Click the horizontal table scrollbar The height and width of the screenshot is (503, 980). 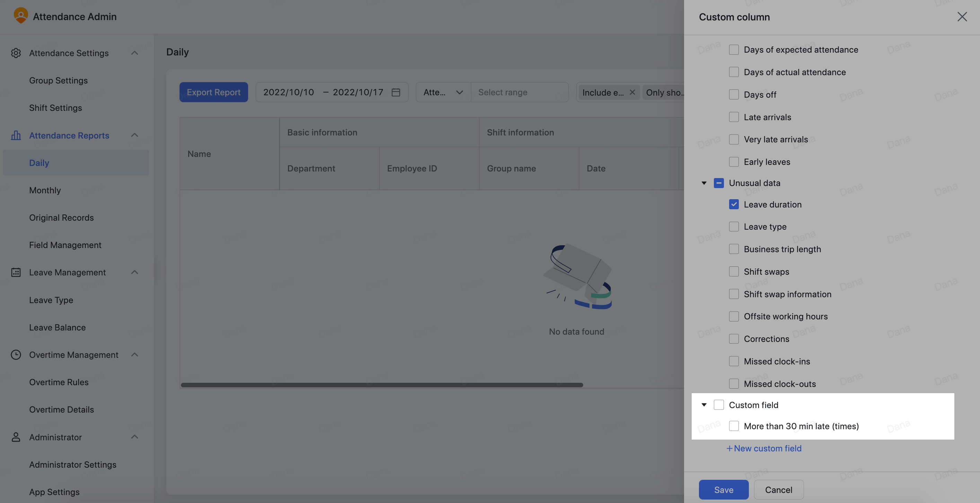point(382,385)
